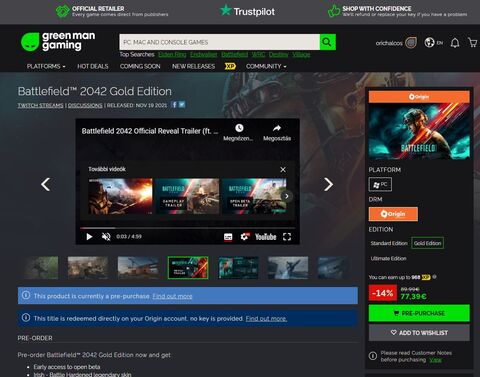Click Find out more about pre-purchase
Screen dimensions: 480x377
pos(172,296)
